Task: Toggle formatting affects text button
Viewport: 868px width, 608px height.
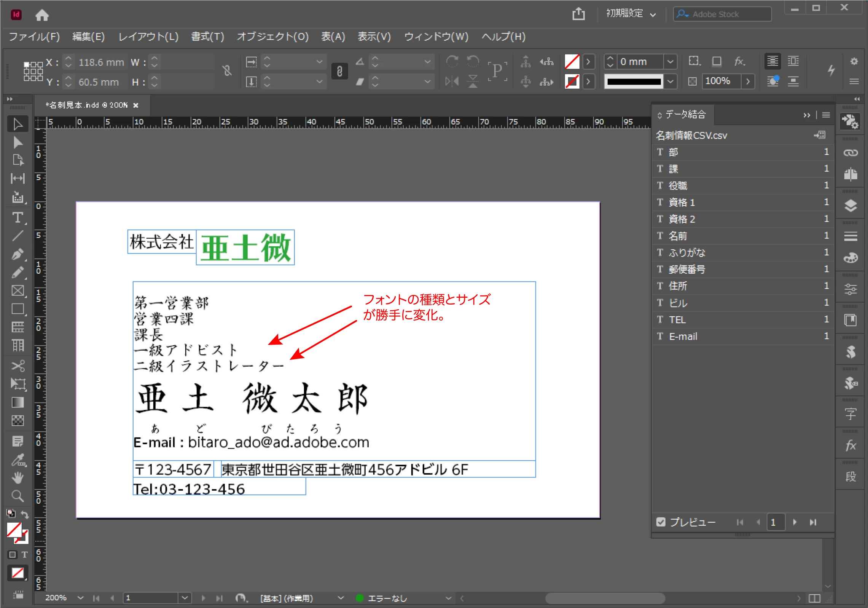Action: point(24,555)
